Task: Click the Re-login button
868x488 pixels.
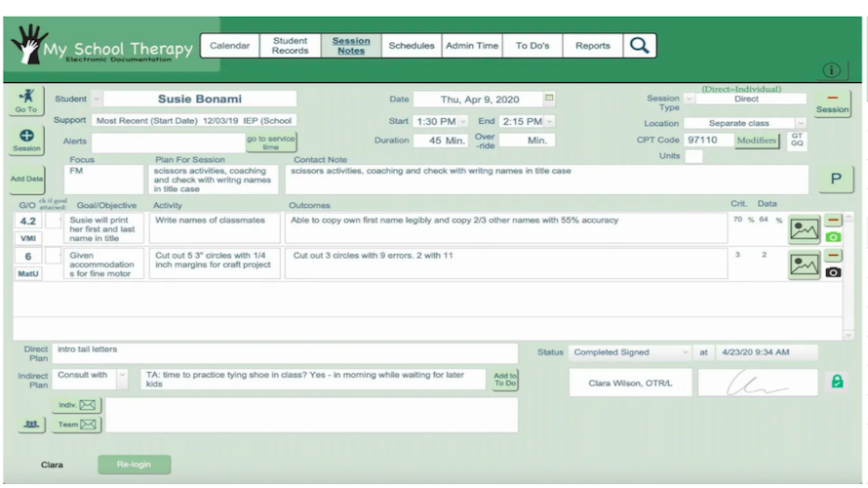Action: 134,465
